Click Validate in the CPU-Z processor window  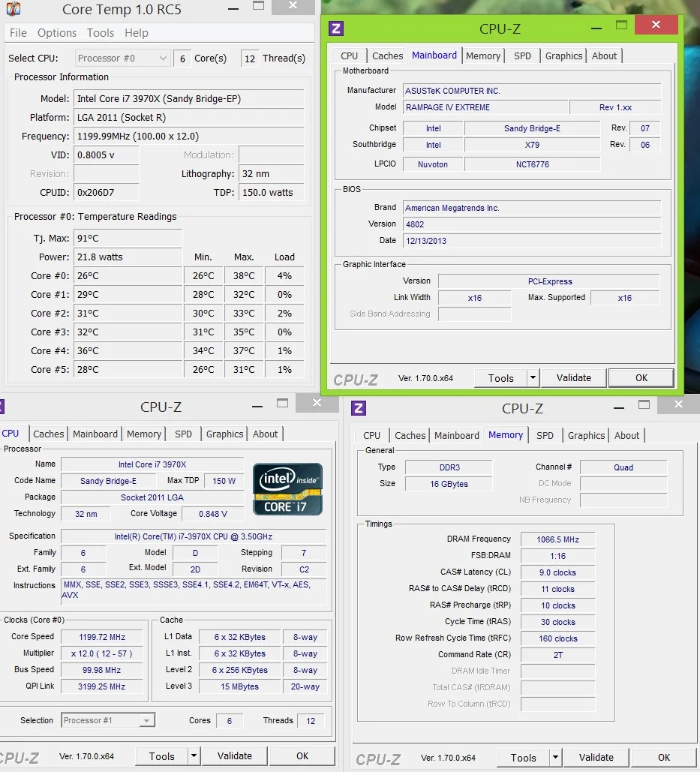coord(235,755)
